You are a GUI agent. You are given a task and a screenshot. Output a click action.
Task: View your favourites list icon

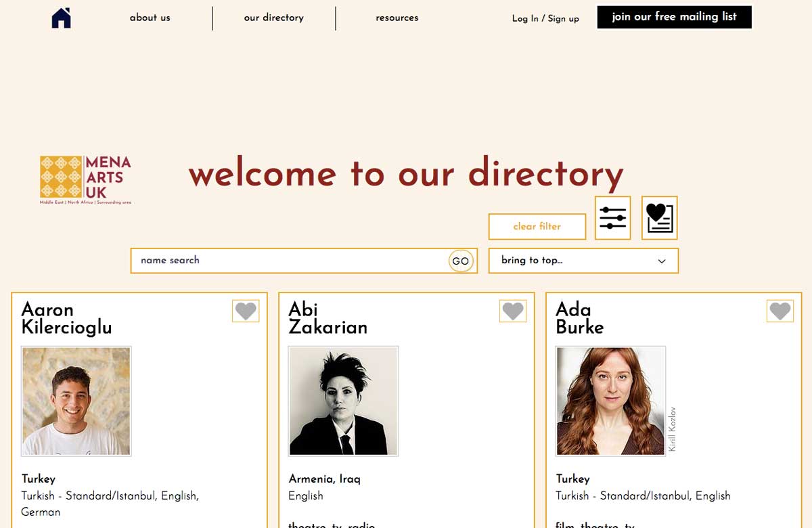[660, 217]
